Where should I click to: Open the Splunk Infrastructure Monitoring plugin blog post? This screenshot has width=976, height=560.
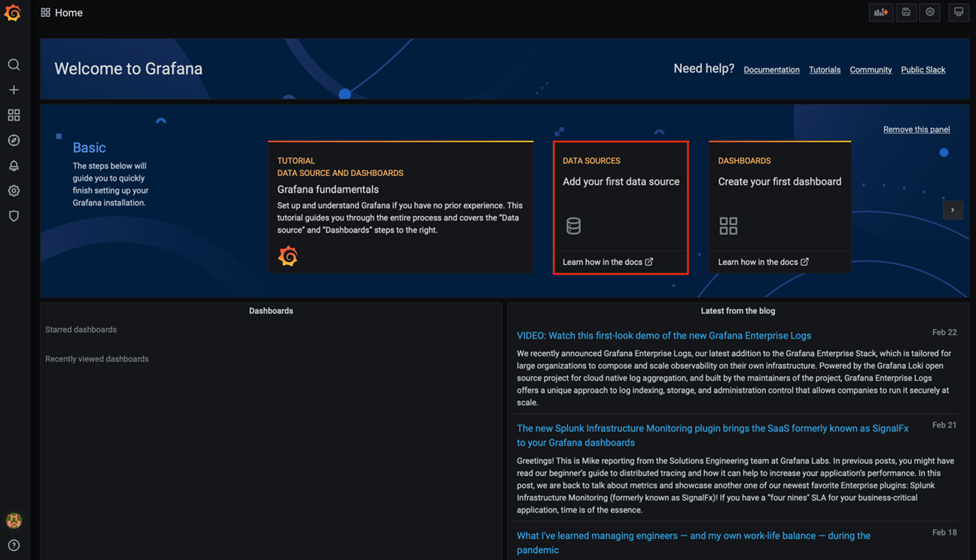click(712, 435)
